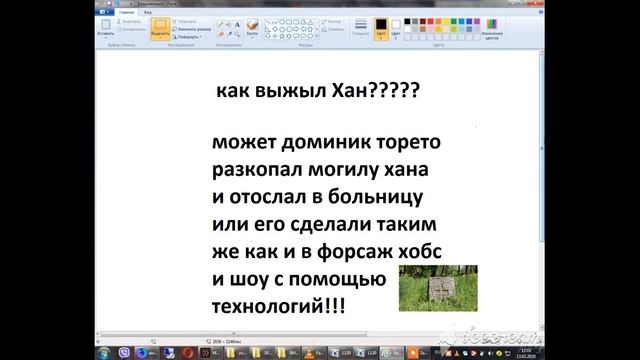Switch to the Главная (Home) ribbon tab

127,12
